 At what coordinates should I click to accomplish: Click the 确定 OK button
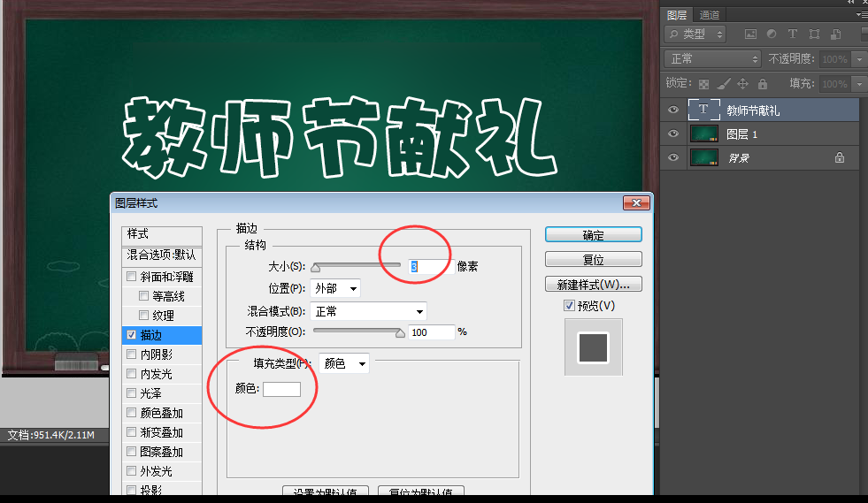coord(594,234)
